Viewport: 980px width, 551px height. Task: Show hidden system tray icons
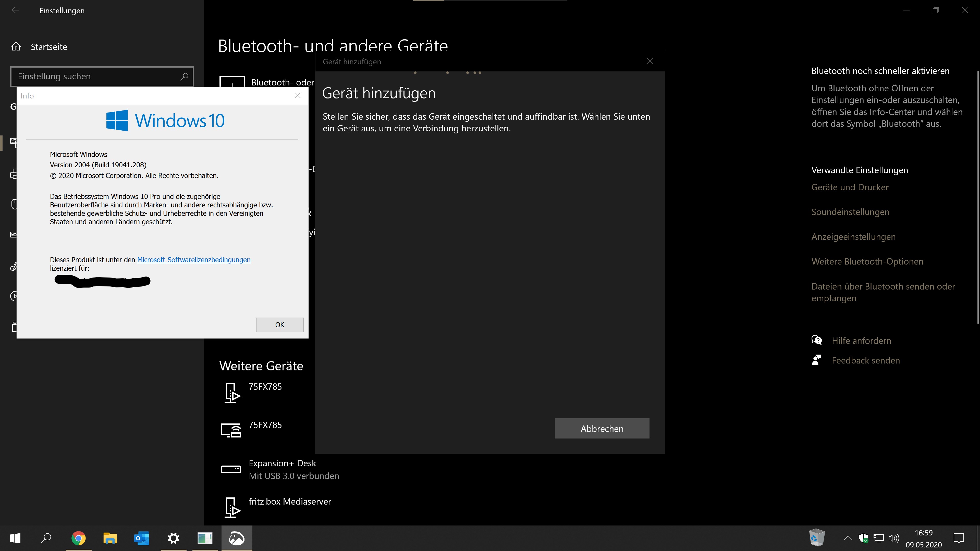pyautogui.click(x=848, y=538)
